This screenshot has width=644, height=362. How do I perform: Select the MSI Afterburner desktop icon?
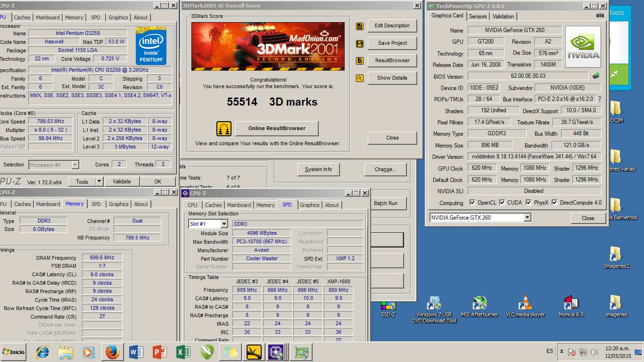coord(479,306)
